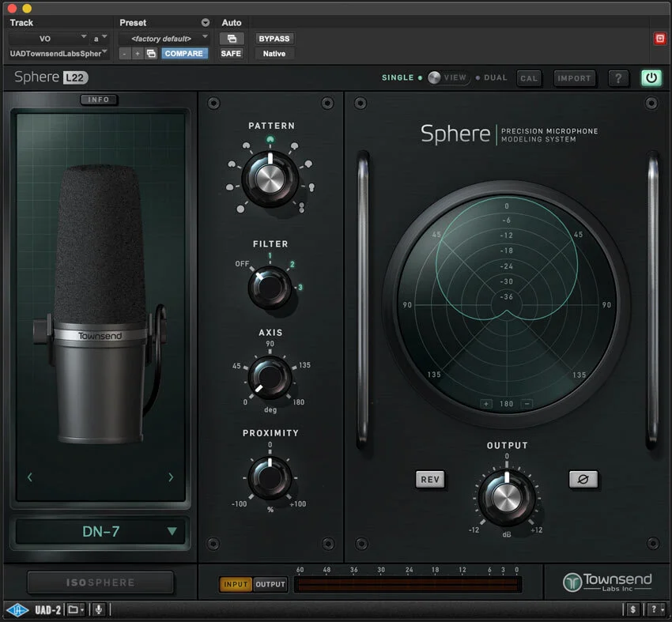Screen dimensions: 672x622
Task: Click the preset settings copy icon
Action: (151, 54)
